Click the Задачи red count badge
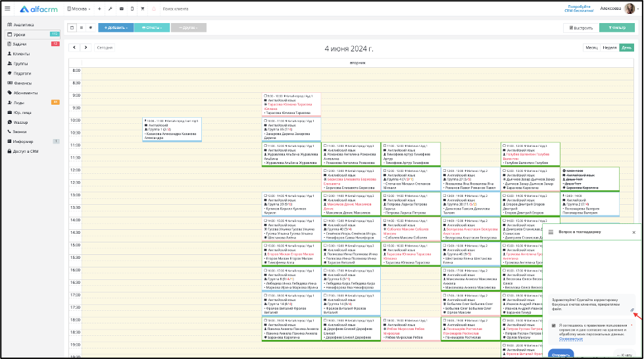The image size is (644, 359). pyautogui.click(x=55, y=43)
